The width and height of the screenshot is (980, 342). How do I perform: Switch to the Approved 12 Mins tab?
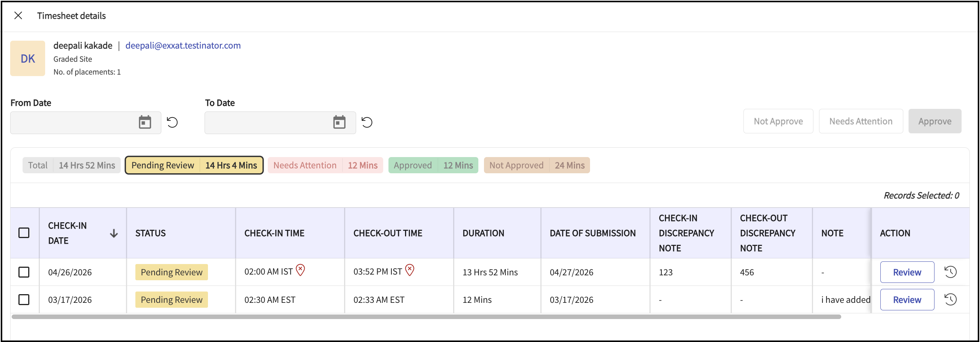tap(433, 165)
